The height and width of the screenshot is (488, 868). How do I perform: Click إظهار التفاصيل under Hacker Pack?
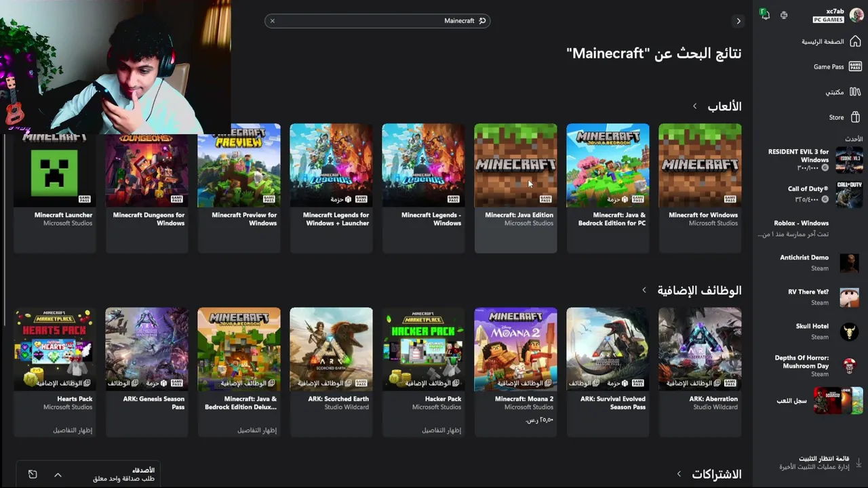point(441,430)
